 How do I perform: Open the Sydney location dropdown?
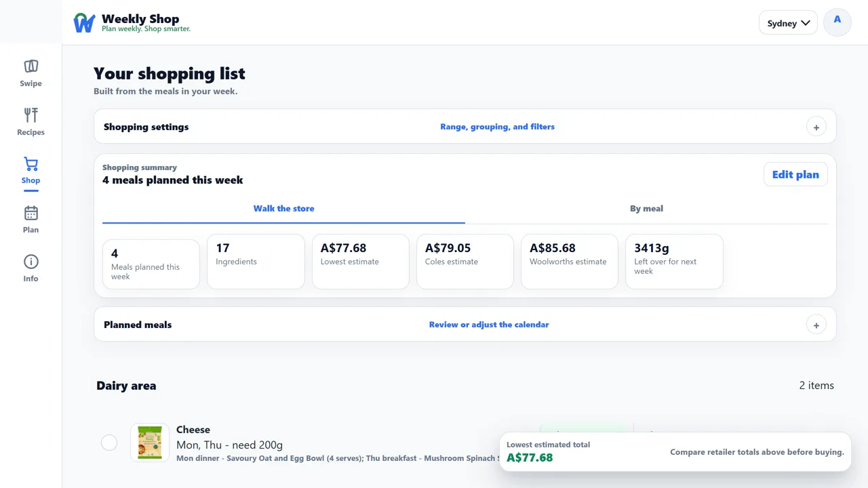point(788,23)
